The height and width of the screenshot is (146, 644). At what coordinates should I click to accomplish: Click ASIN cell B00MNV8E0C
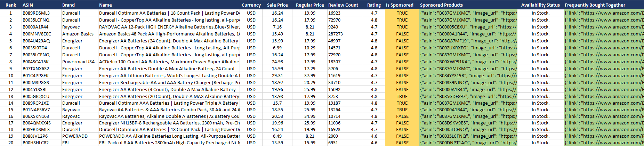[41, 34]
